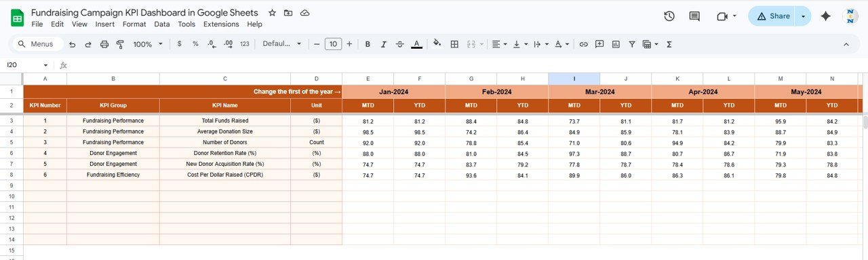
Task: Expand the Share options arrow
Action: tap(804, 16)
